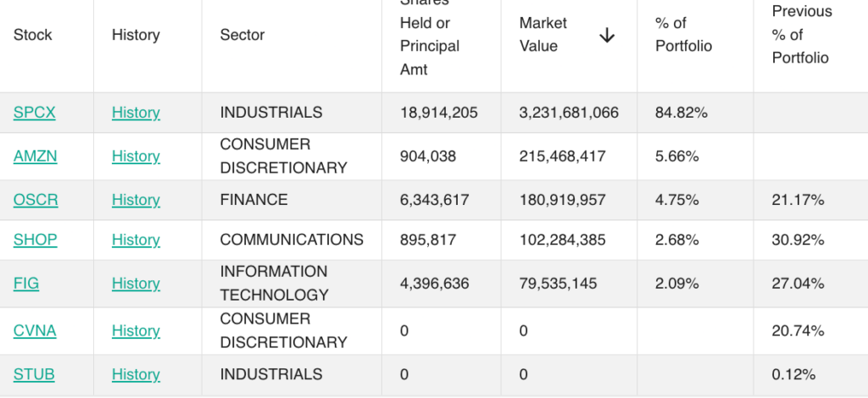Select previous portfolio value 0.12%
Image resolution: width=868 pixels, height=398 pixels.
pyautogui.click(x=793, y=374)
